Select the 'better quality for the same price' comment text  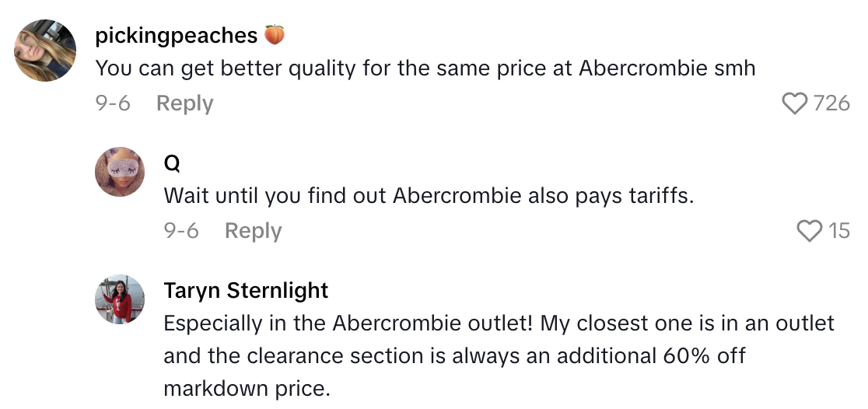(x=389, y=68)
